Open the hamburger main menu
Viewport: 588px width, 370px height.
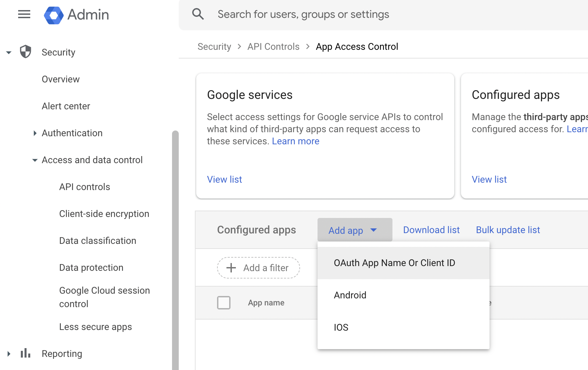pos(24,14)
